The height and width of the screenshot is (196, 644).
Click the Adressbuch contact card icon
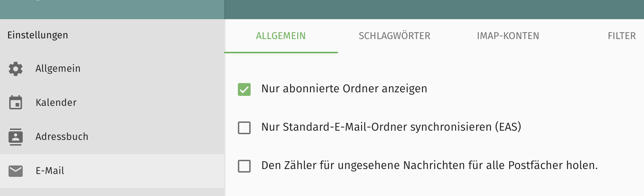(x=16, y=137)
